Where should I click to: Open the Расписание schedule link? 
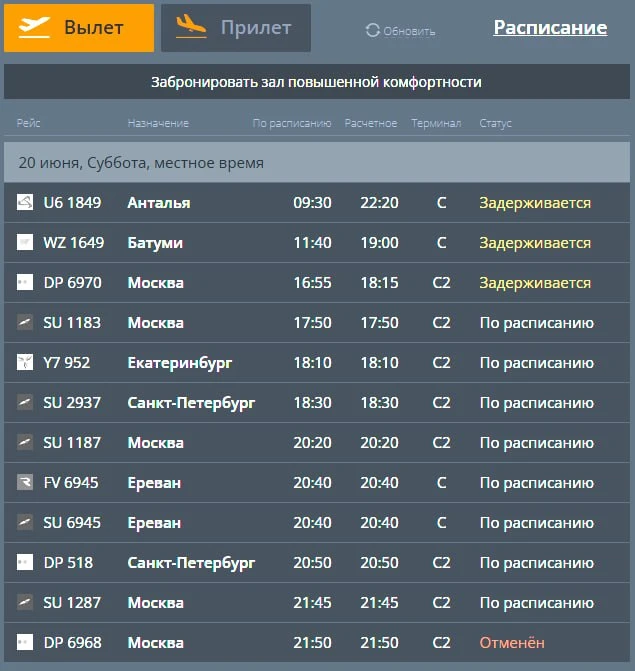550,28
